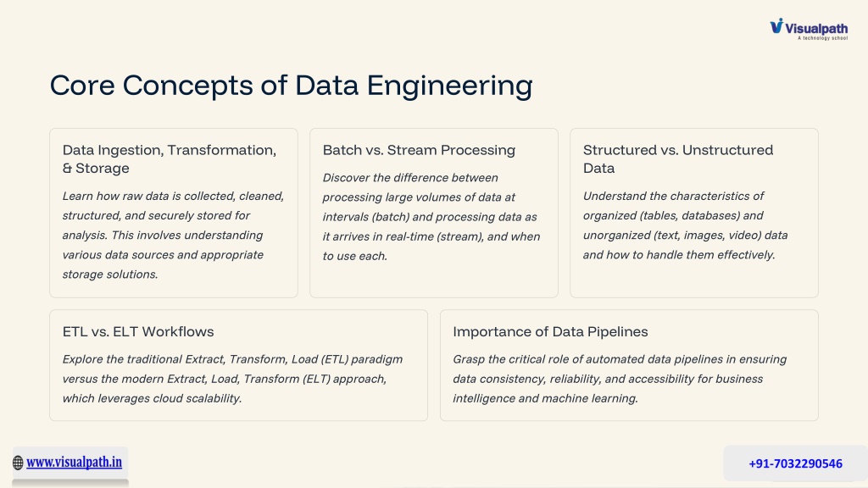Click the Visualpath logo
Image resolution: width=868 pixels, height=488 pixels.
tap(809, 30)
